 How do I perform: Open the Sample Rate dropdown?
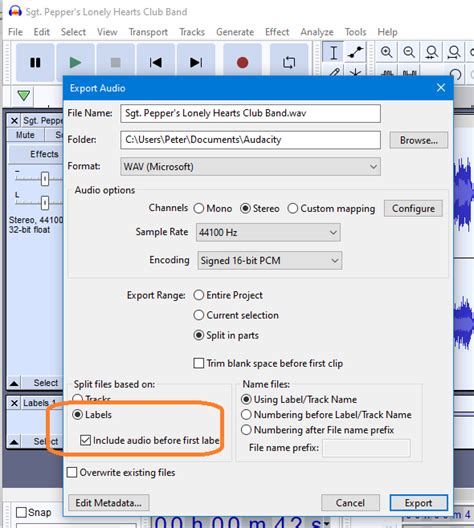pyautogui.click(x=268, y=232)
